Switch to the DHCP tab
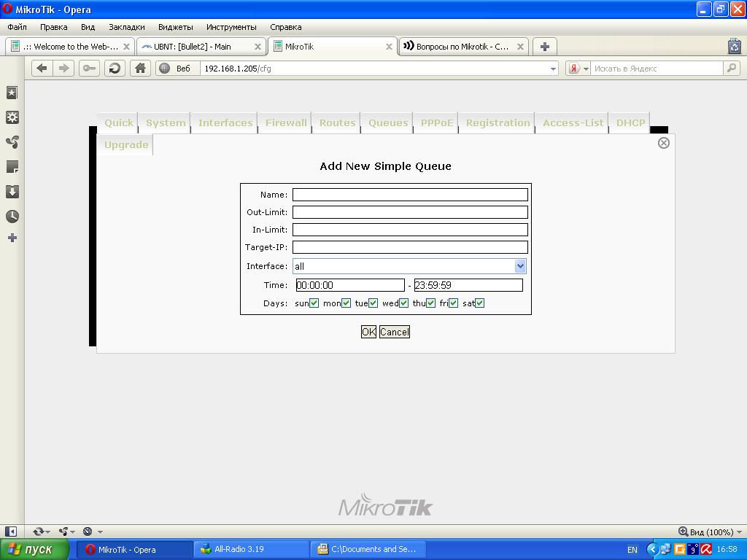This screenshot has width=747, height=560. 630,122
